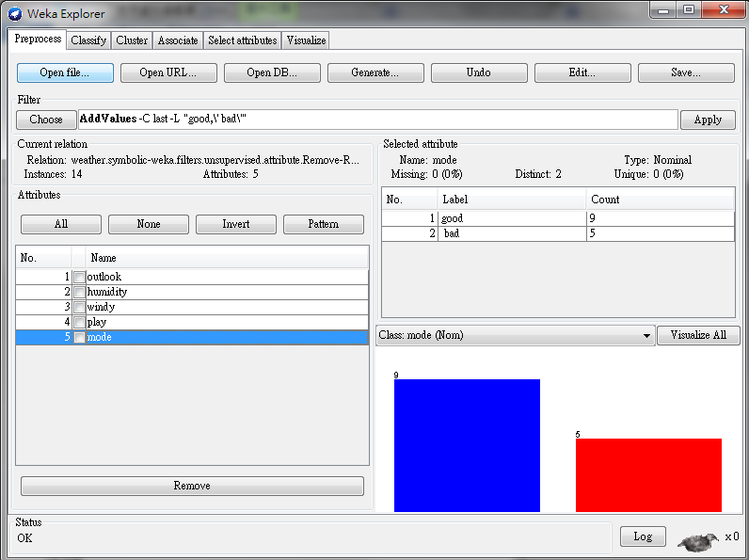
Task: Click the AddValues filter configuration field
Action: click(376, 120)
